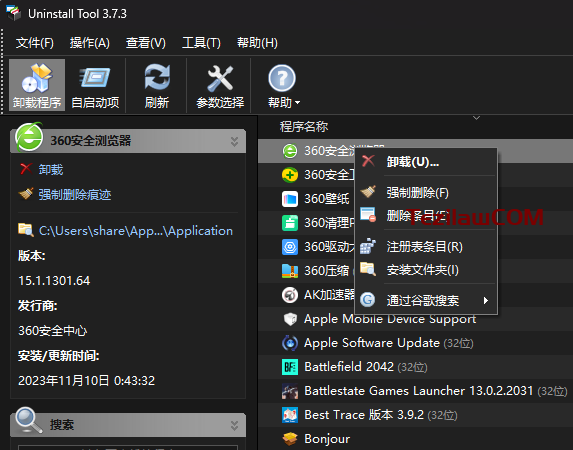Image resolution: width=573 pixels, height=450 pixels.
Task: Choose 卸载(U)... from the context menu
Action: pos(426,162)
